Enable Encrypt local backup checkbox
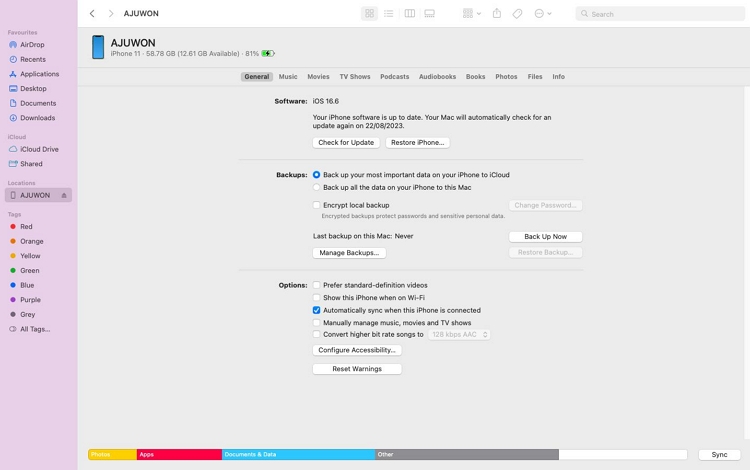 pos(316,205)
